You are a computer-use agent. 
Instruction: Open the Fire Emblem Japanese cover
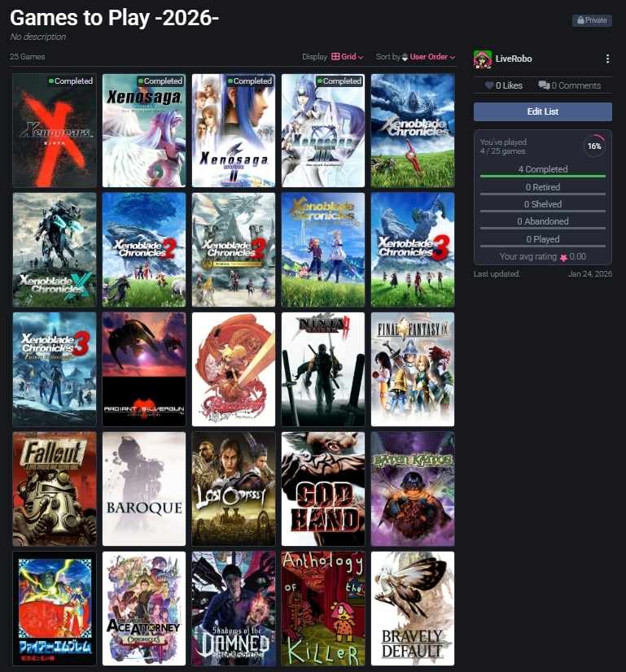click(55, 609)
